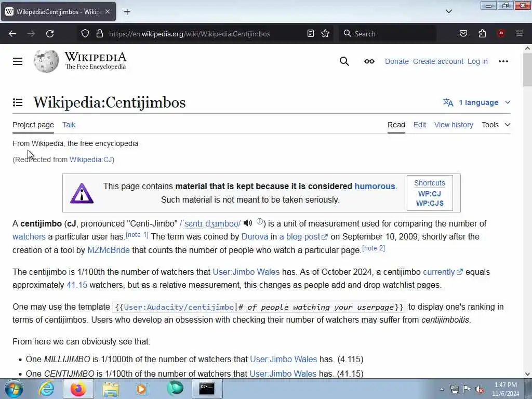Close the Wikipedia:Centijimbos tab
Screen dimensions: 532x399
click(x=108, y=11)
